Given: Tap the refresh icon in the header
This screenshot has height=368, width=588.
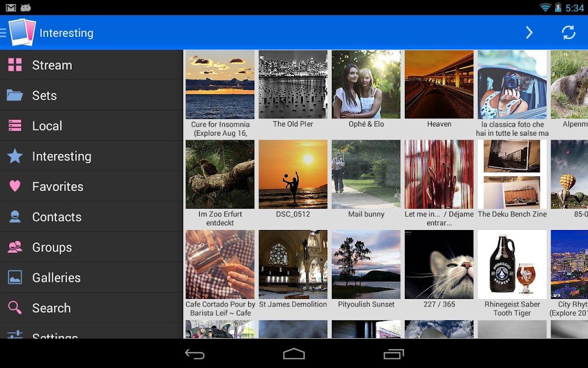Looking at the screenshot, I should 568,33.
